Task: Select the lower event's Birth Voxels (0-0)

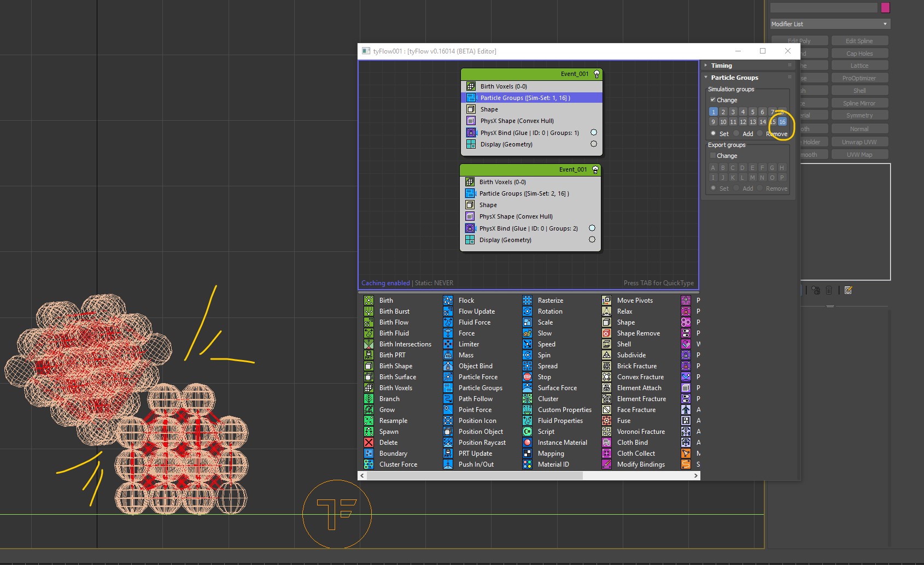Action: [x=530, y=182]
